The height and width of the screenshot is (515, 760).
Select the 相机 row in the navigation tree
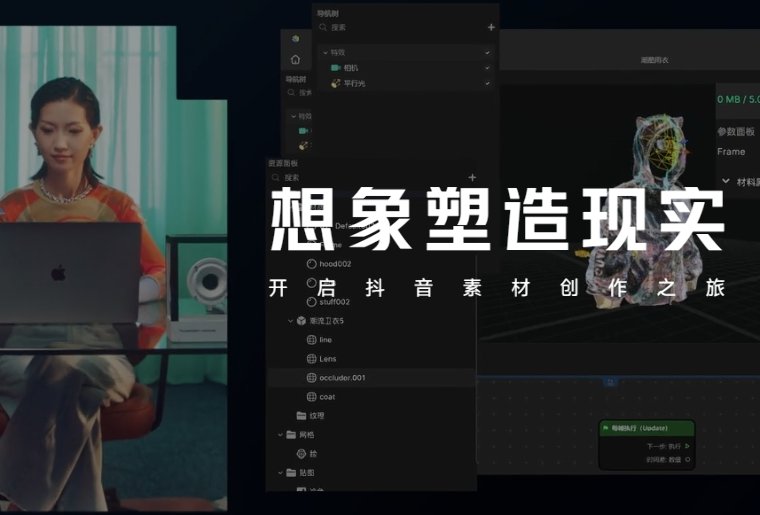[406, 68]
